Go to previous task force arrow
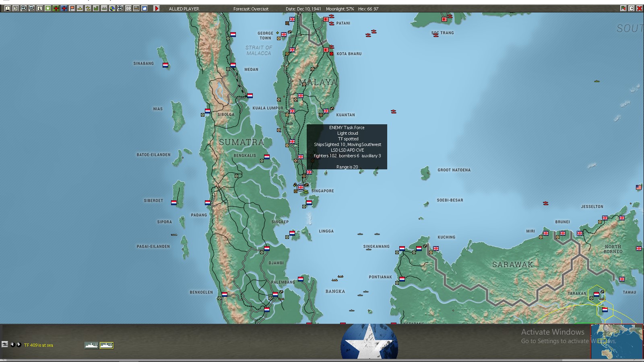This screenshot has height=362, width=644. (12, 345)
